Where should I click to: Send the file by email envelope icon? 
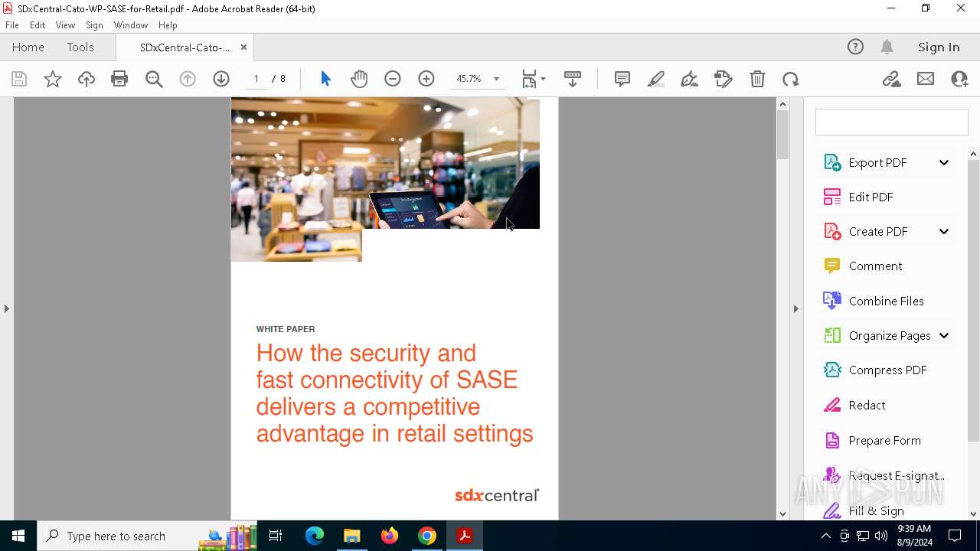[x=926, y=79]
